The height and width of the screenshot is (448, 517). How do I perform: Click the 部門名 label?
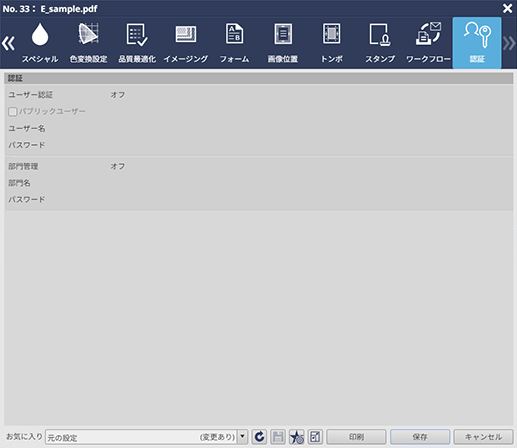19,183
